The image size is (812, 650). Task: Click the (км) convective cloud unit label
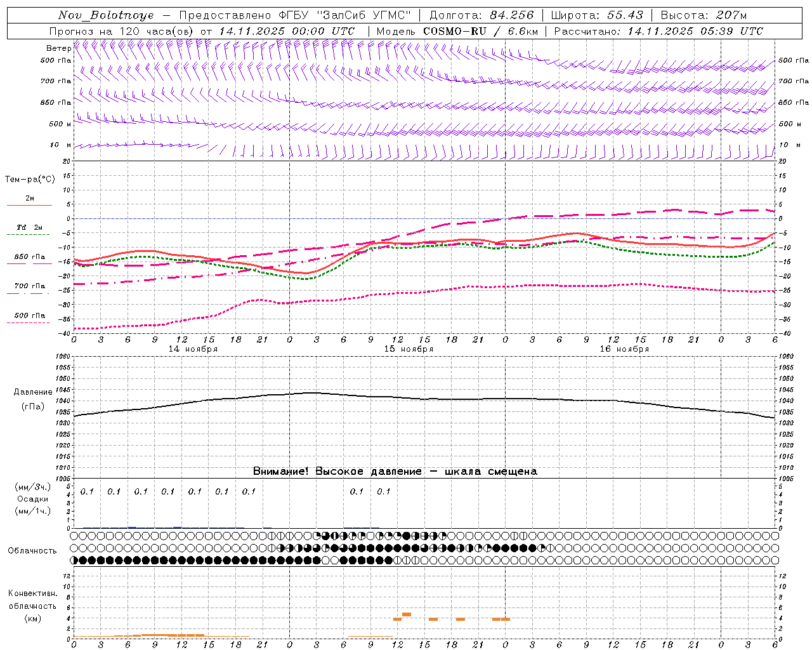coord(32,618)
